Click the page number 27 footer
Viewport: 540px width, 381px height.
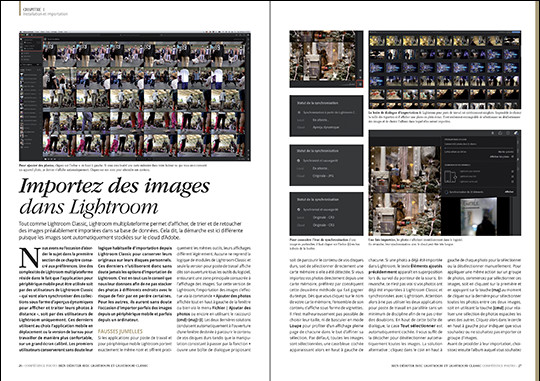pyautogui.click(x=520, y=365)
